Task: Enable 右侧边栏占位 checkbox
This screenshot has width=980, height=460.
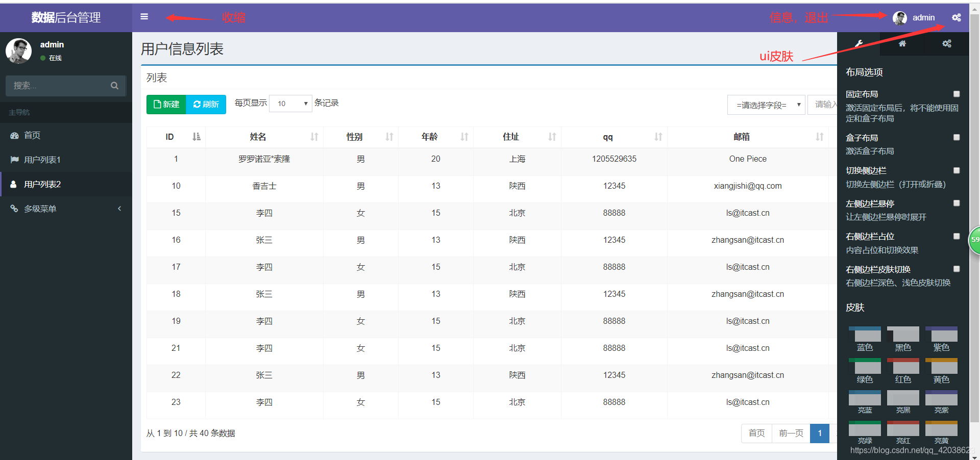Action: coord(957,236)
